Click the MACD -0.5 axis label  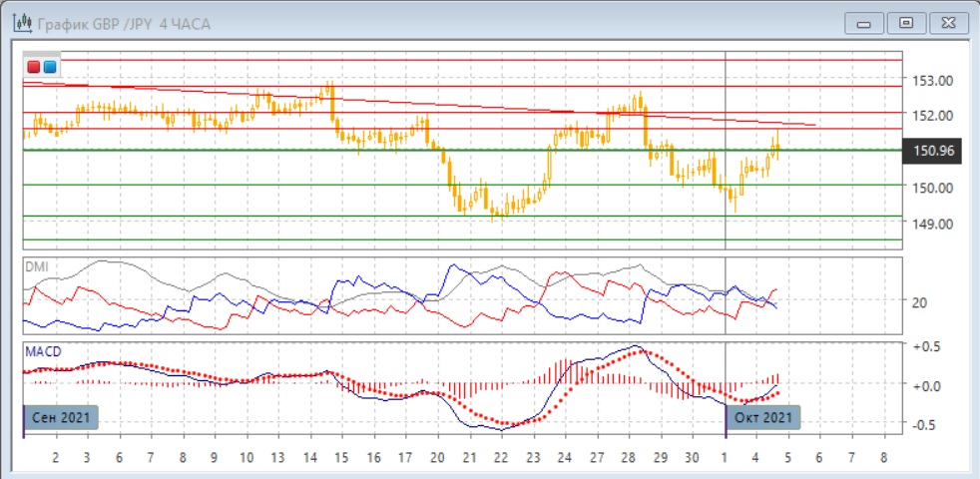click(926, 423)
